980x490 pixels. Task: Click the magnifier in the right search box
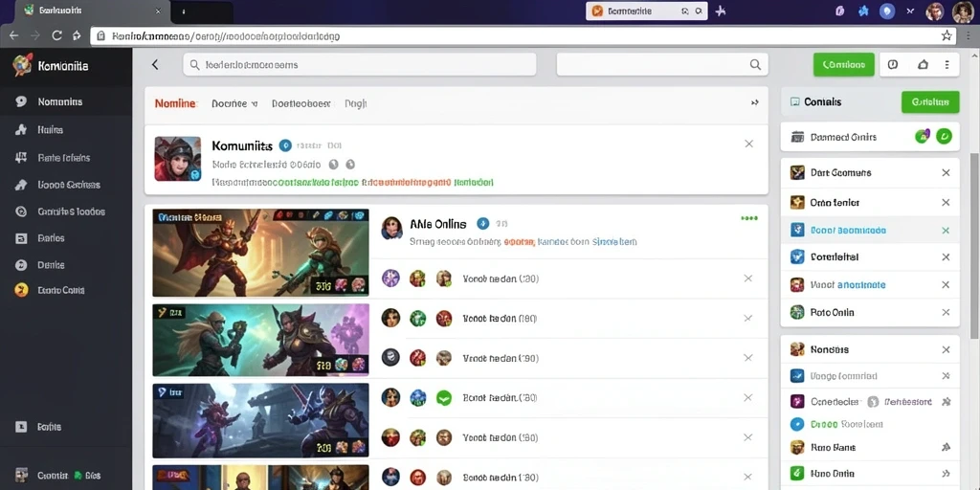click(755, 64)
